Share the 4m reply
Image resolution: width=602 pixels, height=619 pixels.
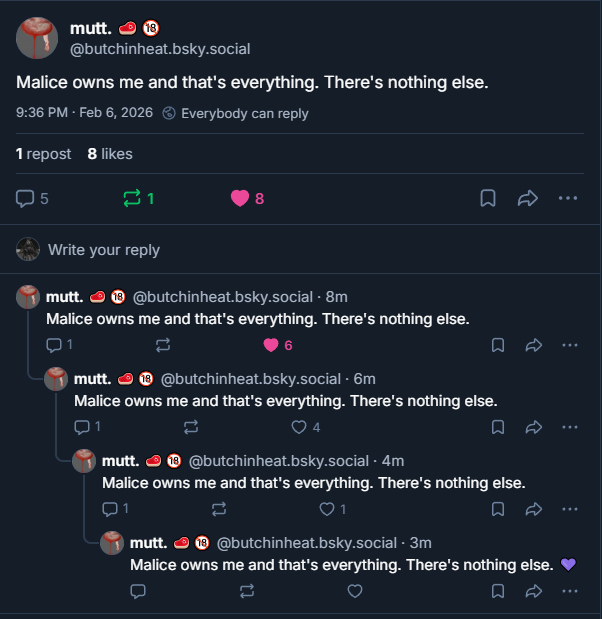click(534, 509)
